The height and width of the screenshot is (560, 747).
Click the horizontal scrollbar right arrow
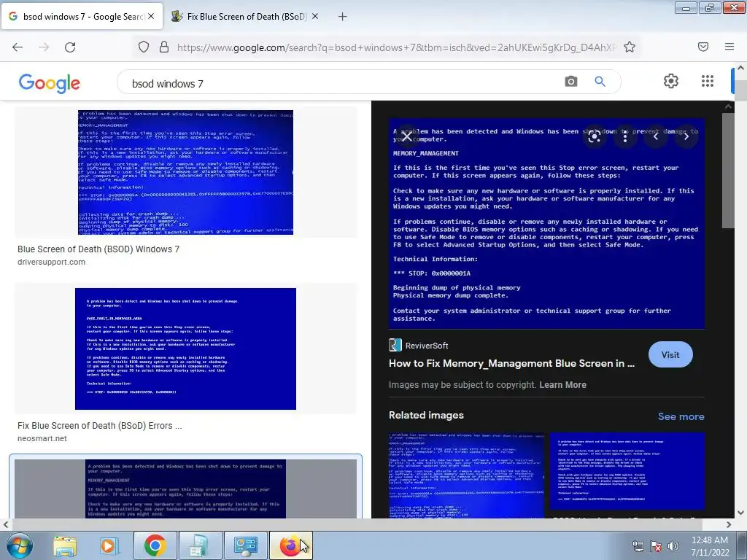pos(729,524)
